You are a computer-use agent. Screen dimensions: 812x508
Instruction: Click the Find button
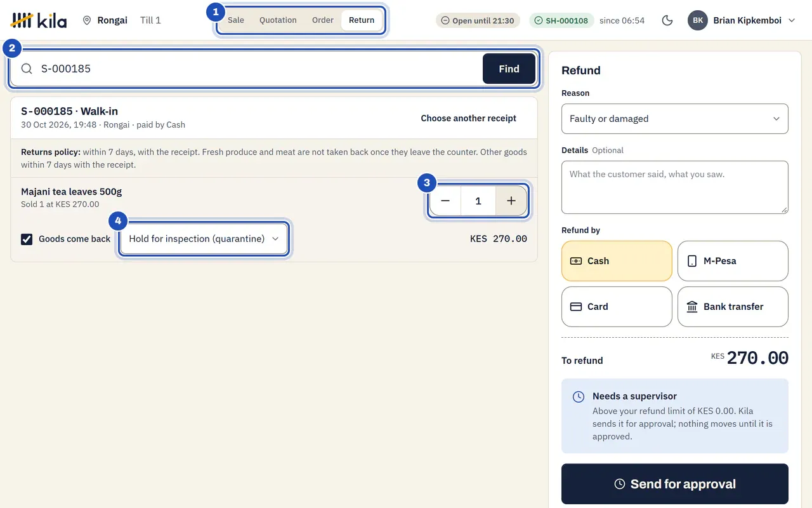[x=509, y=69]
